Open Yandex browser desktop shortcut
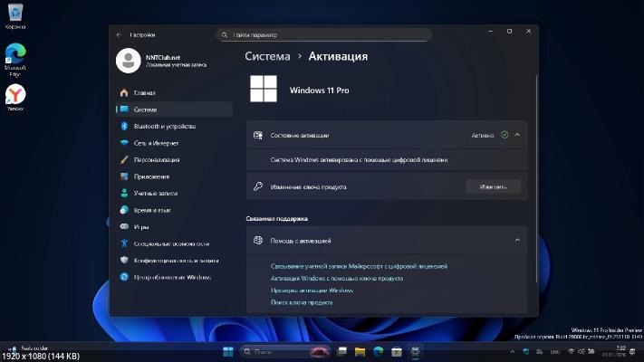 15,96
